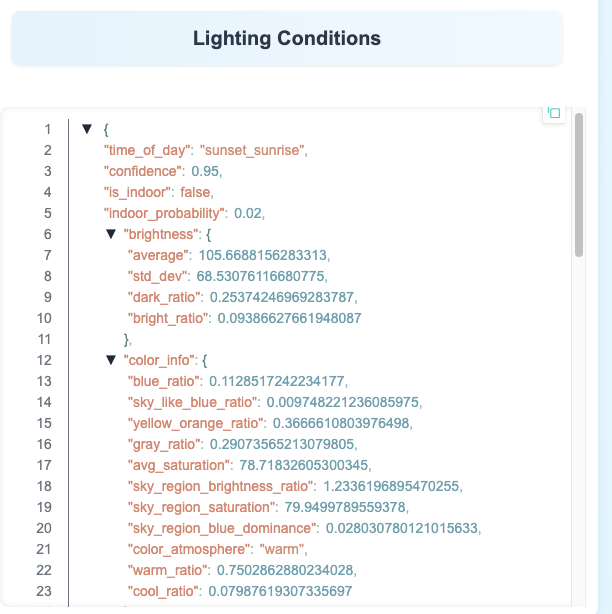This screenshot has width=612, height=614.
Task: Click the Lighting Conditions header
Action: 287,39
